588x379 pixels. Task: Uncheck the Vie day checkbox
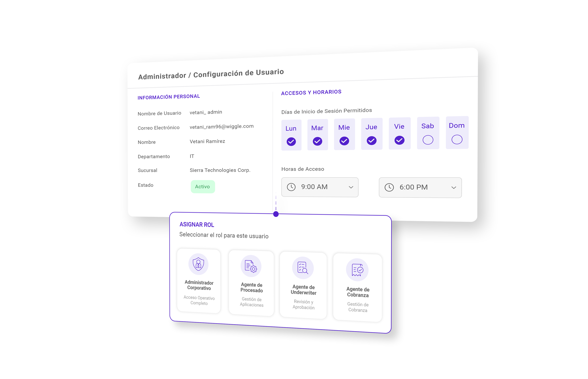(399, 140)
